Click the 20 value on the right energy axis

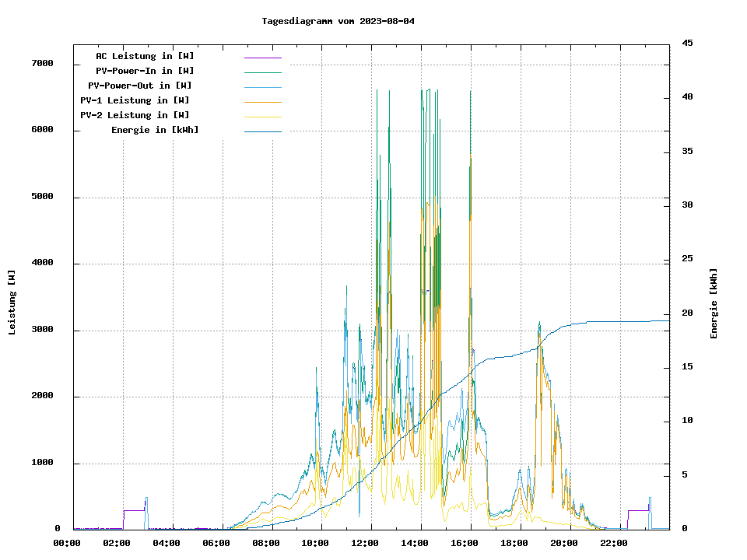pos(686,313)
